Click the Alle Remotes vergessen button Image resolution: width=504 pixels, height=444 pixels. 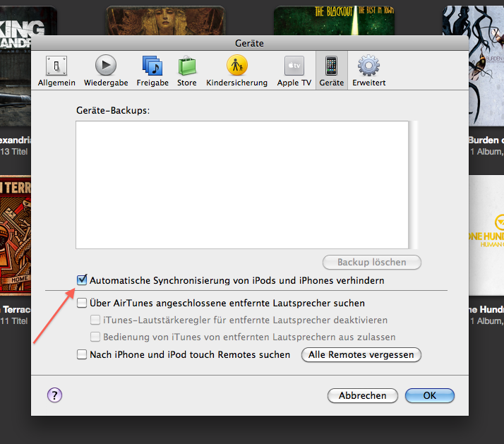point(361,354)
